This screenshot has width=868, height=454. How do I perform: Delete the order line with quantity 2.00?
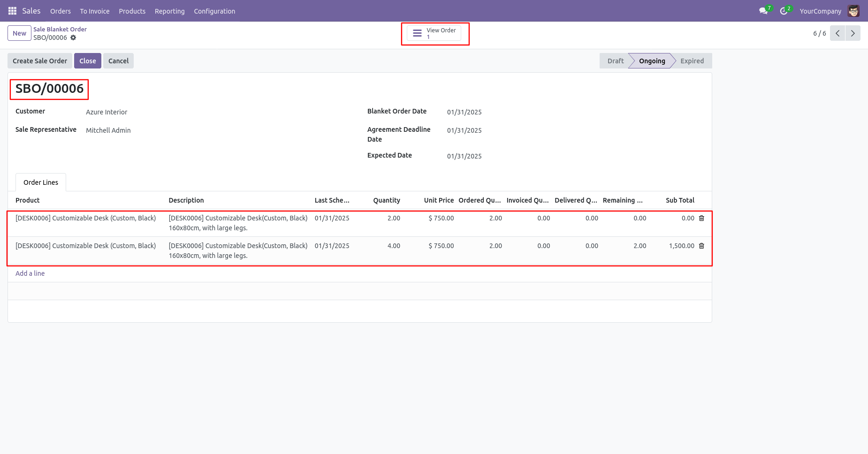click(x=701, y=218)
